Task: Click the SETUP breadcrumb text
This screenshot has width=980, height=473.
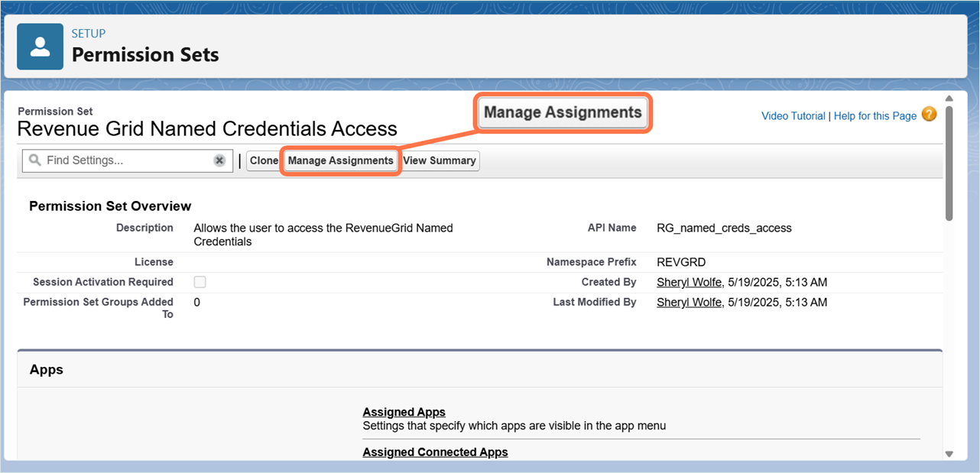Action: (89, 34)
